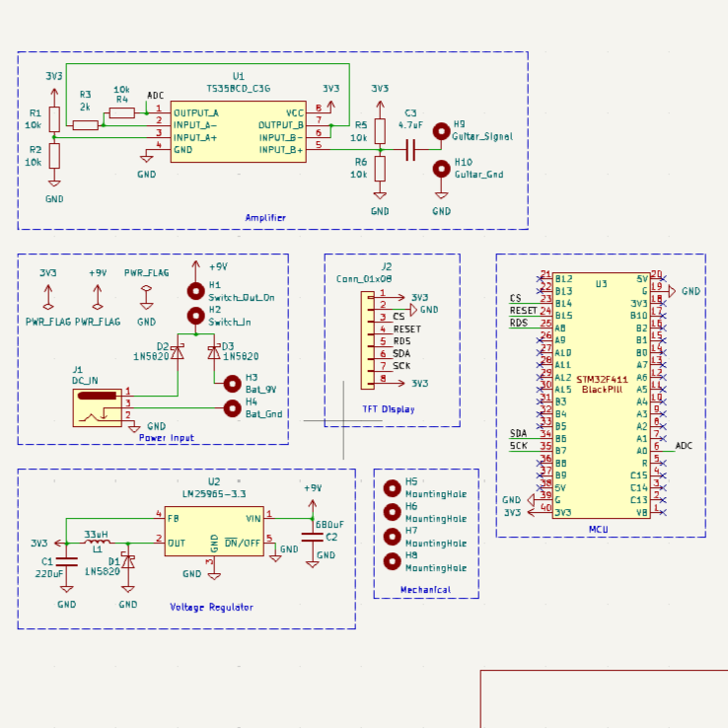Image resolution: width=728 pixels, height=728 pixels.
Task: Click the H5 MountingHole symbol
Action: click(393, 488)
